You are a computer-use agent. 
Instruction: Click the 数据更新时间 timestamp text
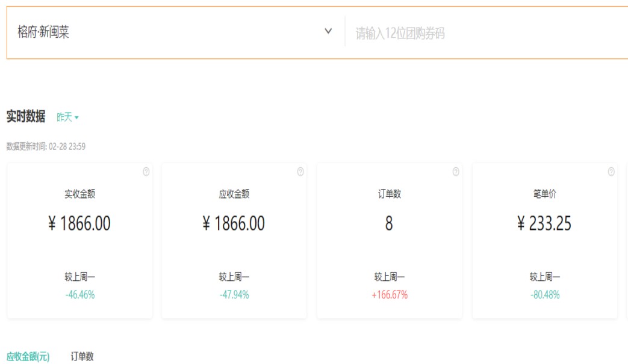pos(46,146)
